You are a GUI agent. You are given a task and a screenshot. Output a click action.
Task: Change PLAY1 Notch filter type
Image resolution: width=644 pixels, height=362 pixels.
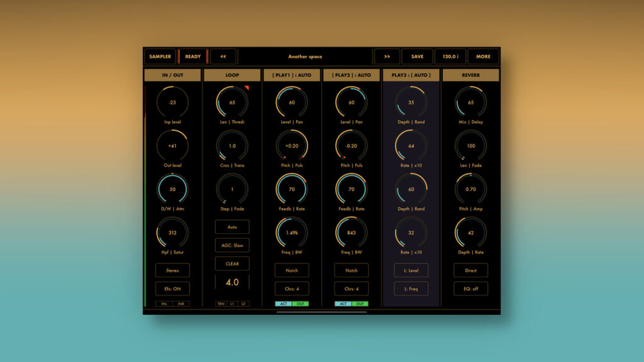(x=292, y=270)
